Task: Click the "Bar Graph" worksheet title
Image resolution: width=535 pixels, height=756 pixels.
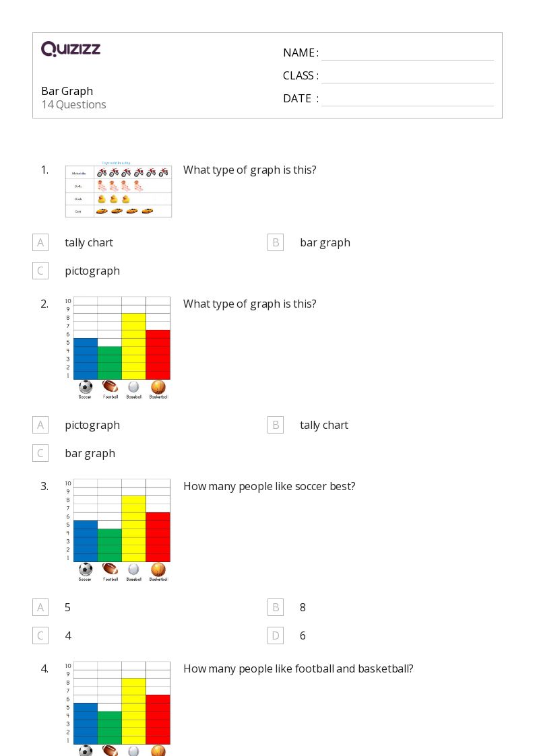Action: coord(67,91)
